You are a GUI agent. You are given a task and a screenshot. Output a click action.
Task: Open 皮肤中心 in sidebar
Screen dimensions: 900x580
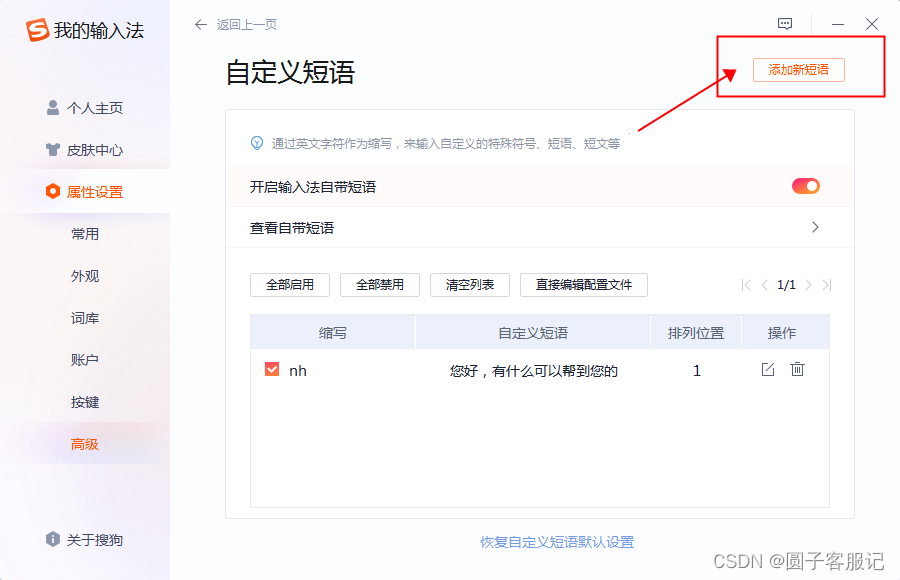(85, 150)
